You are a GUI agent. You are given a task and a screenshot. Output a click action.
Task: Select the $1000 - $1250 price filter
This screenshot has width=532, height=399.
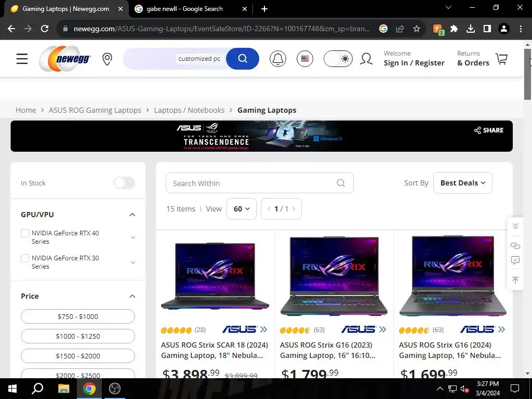click(78, 336)
